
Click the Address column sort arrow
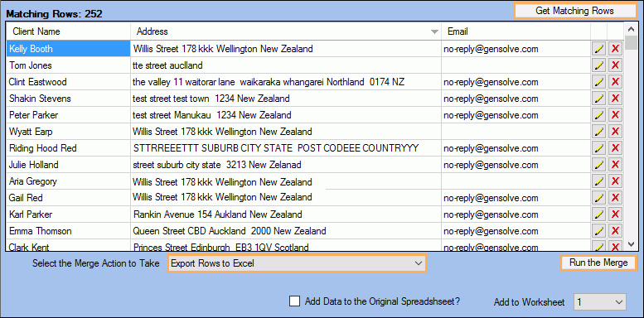(x=434, y=32)
